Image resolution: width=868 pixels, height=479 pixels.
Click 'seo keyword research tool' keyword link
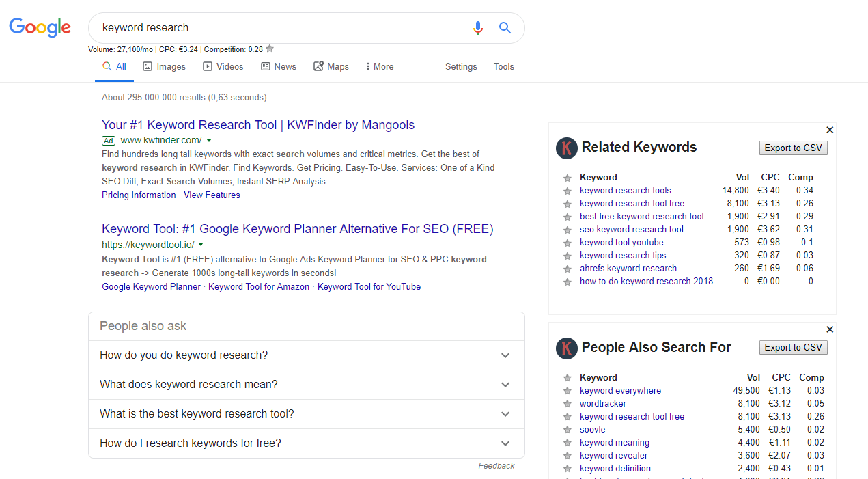pos(632,230)
